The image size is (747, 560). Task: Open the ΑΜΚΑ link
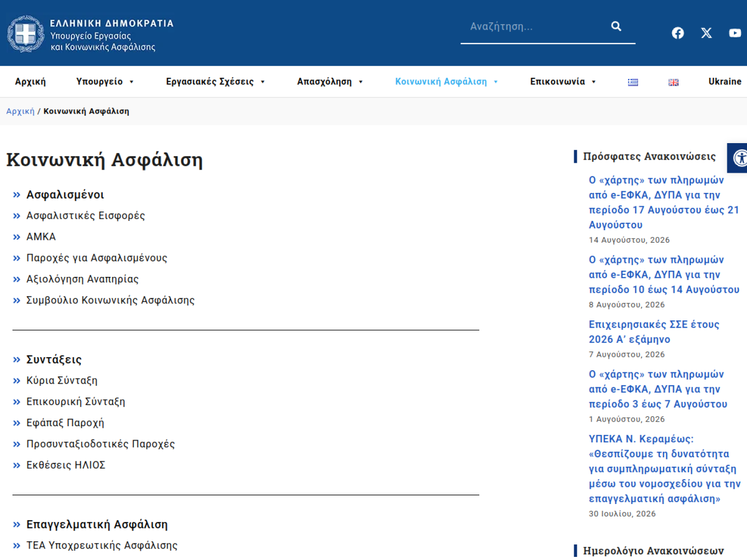[x=41, y=236]
